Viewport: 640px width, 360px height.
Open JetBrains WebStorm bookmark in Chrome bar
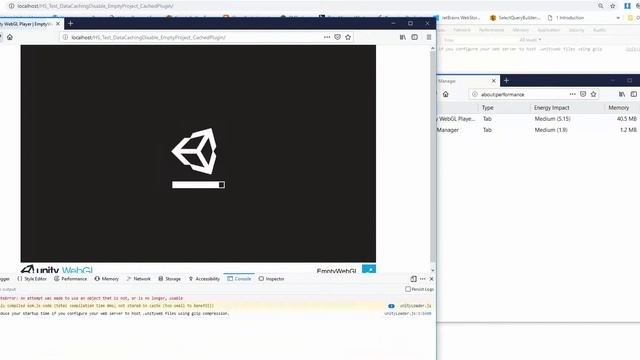pos(457,18)
